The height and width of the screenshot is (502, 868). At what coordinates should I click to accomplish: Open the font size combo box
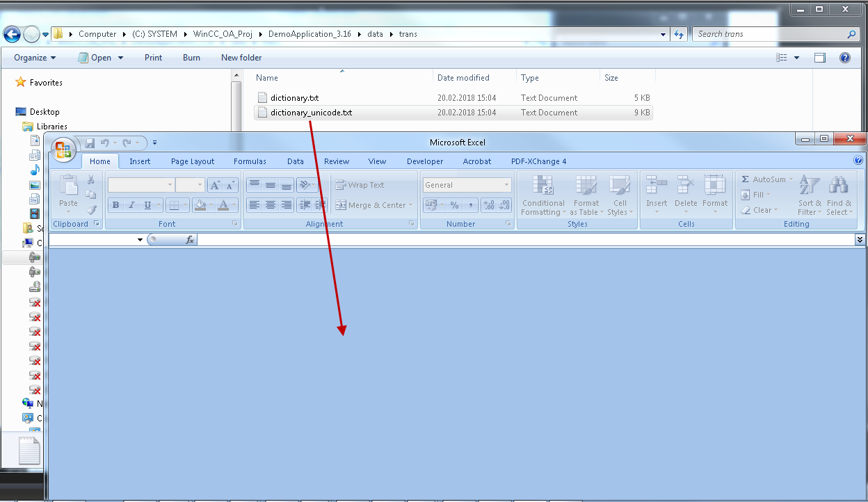coord(190,185)
